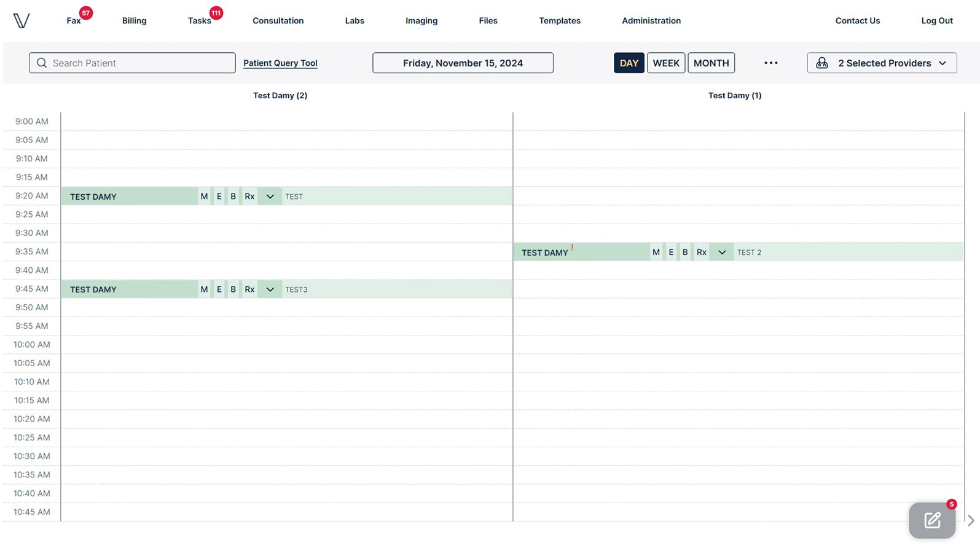
Task: Click the TEST3 appointment note
Action: coord(296,289)
